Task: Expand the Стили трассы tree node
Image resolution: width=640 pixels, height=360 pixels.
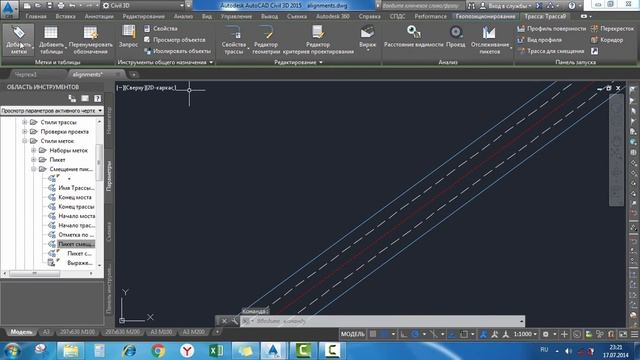Action: (x=24, y=122)
